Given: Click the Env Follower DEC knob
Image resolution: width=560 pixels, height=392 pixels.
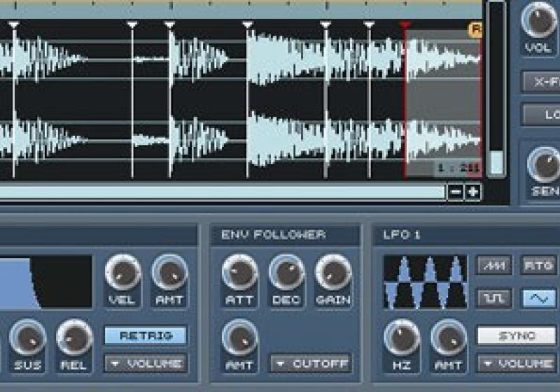Looking at the screenshot, I should coord(286,273).
